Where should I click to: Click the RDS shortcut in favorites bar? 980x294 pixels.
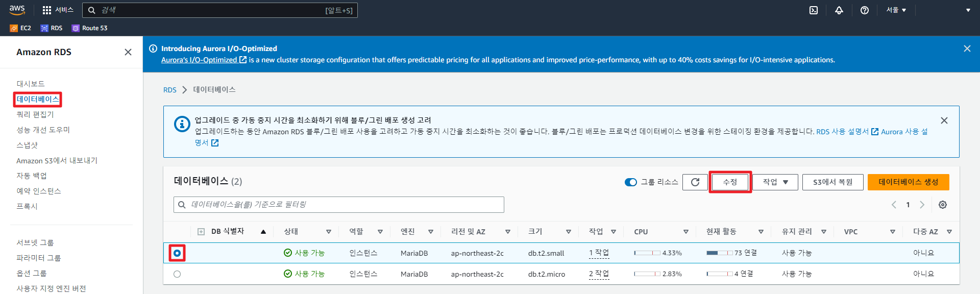pos(52,28)
